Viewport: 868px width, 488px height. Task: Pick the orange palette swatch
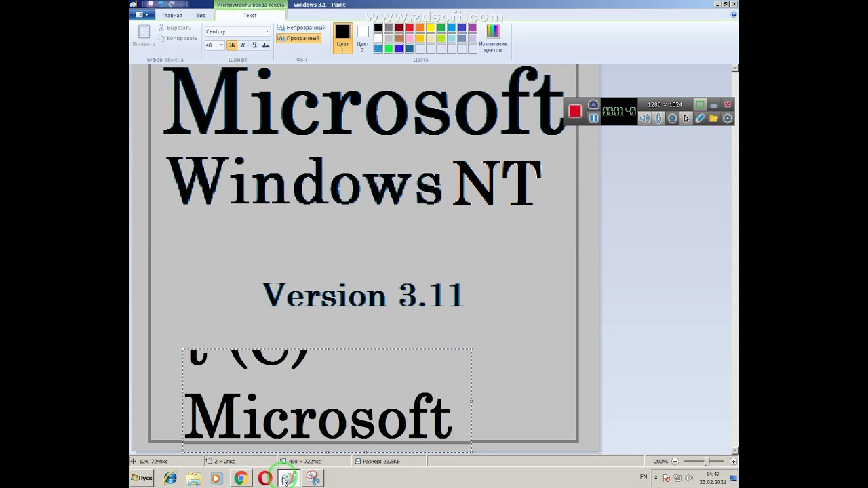pyautogui.click(x=420, y=28)
